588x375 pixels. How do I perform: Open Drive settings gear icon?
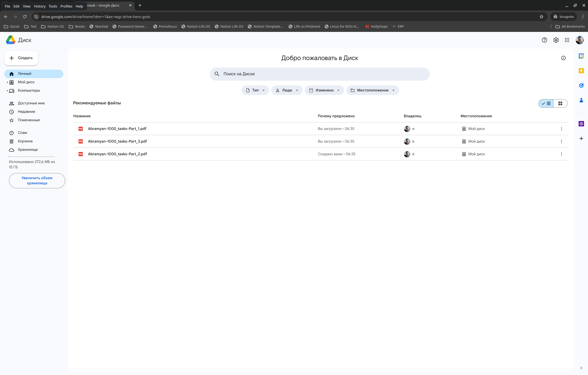556,40
